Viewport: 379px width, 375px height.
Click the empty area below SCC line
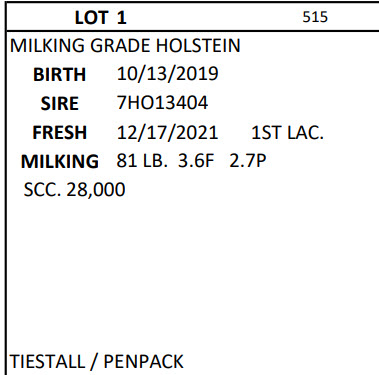click(192, 273)
